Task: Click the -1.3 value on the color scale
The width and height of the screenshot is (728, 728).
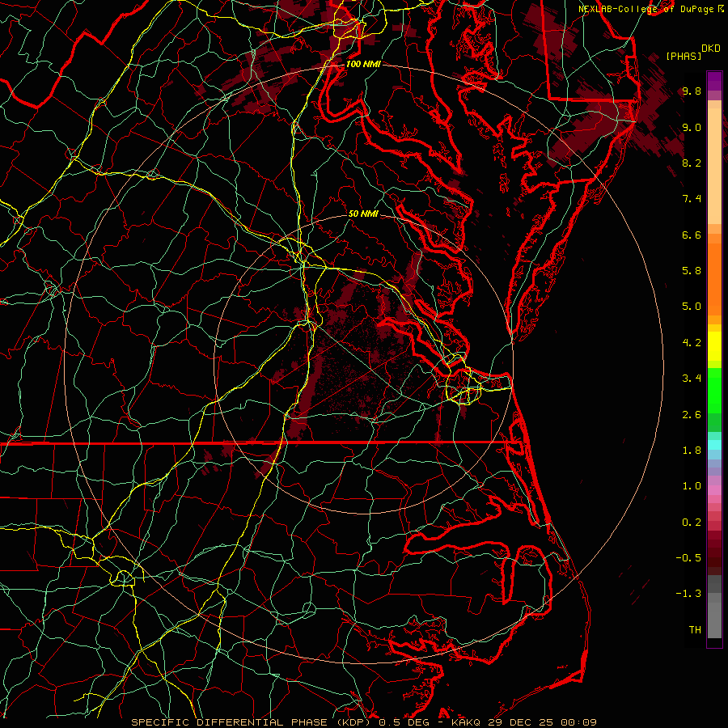Action: (688, 594)
